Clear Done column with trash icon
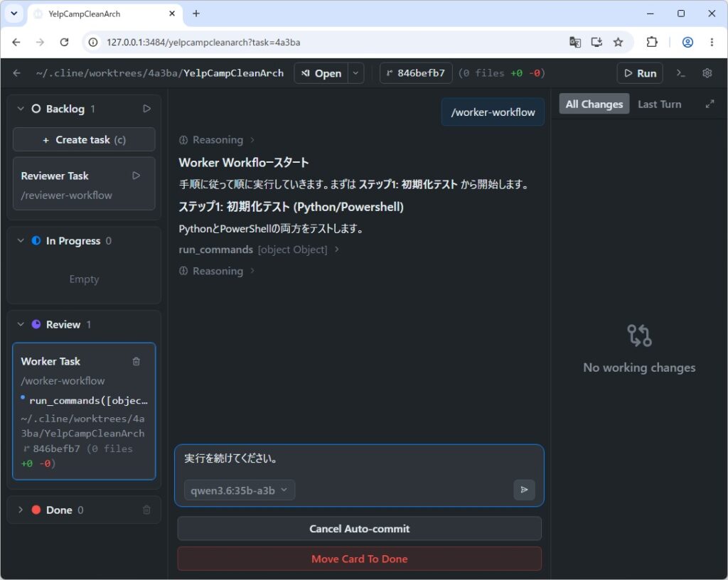728x580 pixels. (x=146, y=510)
